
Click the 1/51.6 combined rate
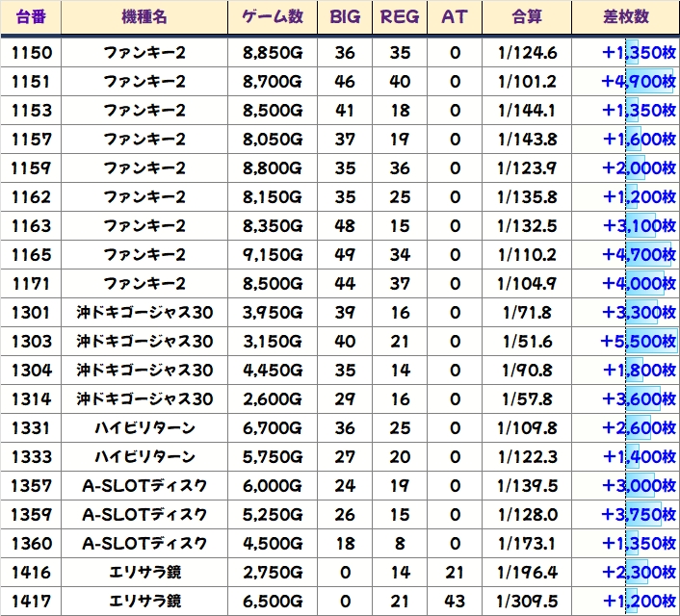pos(528,342)
